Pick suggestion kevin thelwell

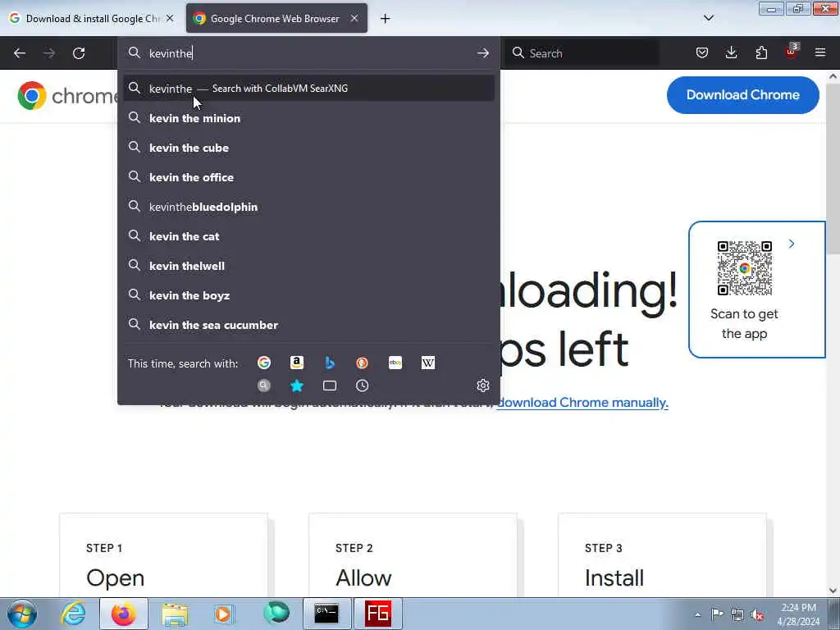click(308, 265)
